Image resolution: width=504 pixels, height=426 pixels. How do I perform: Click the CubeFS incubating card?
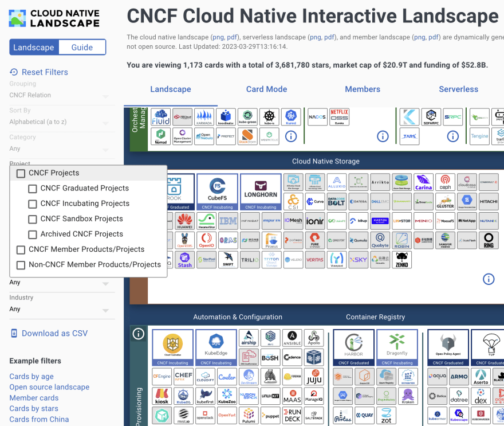[x=217, y=192]
